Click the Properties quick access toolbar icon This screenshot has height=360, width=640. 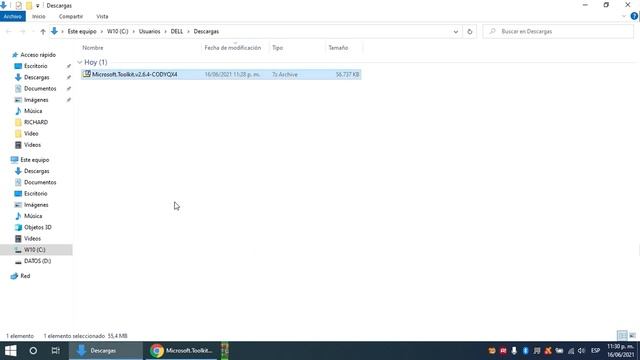click(18, 5)
